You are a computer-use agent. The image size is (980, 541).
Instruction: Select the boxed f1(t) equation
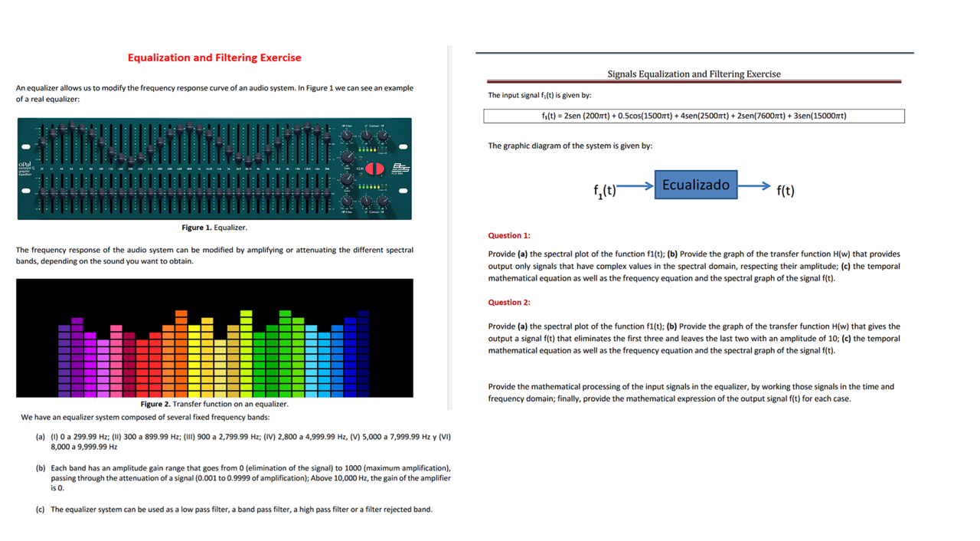click(693, 116)
